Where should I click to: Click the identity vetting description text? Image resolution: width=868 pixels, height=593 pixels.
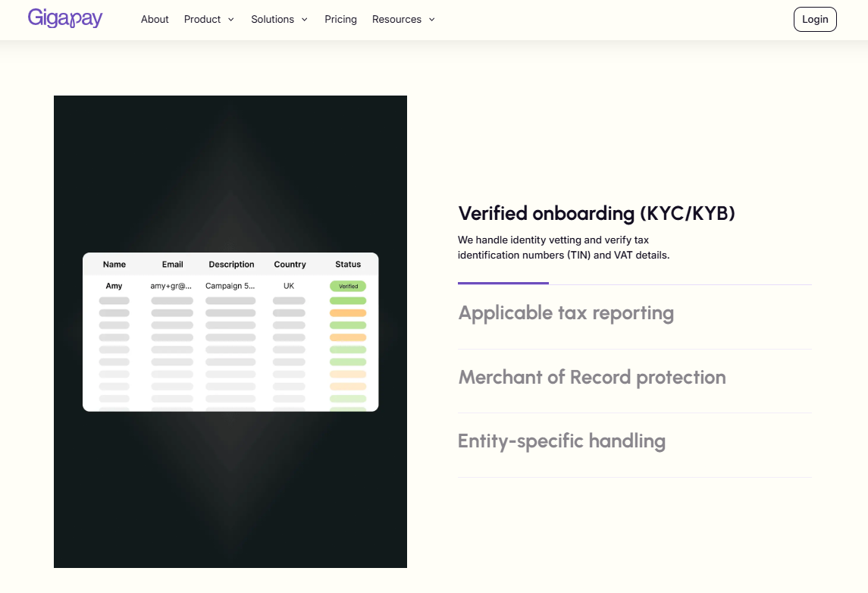(563, 247)
